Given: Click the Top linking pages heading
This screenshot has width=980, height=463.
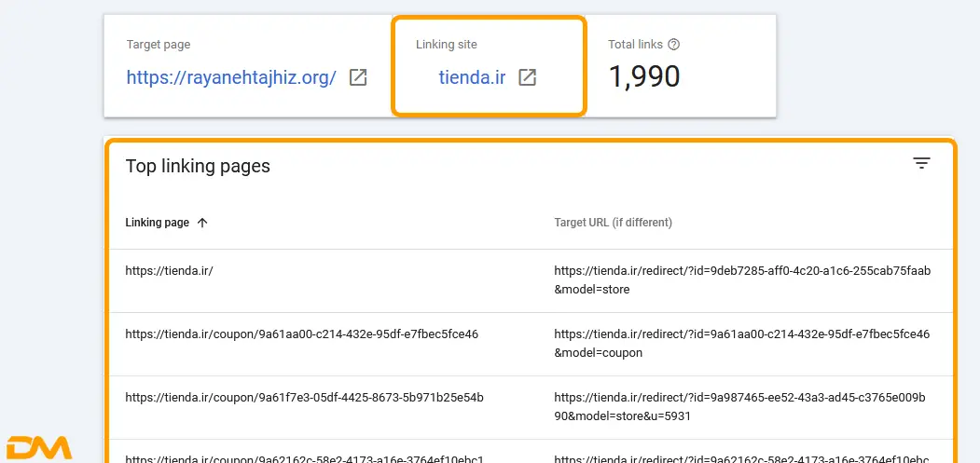Looking at the screenshot, I should (x=198, y=166).
